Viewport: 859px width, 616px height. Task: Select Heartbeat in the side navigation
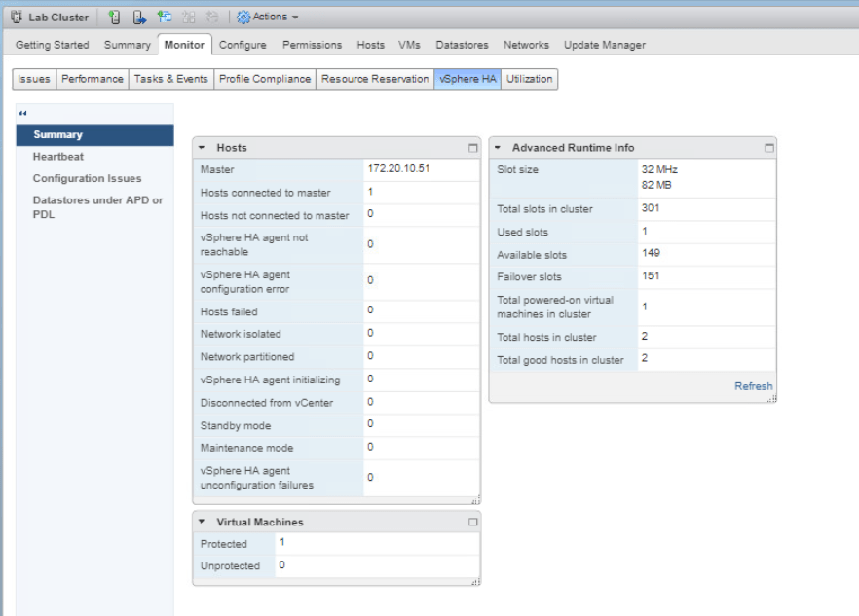(58, 157)
